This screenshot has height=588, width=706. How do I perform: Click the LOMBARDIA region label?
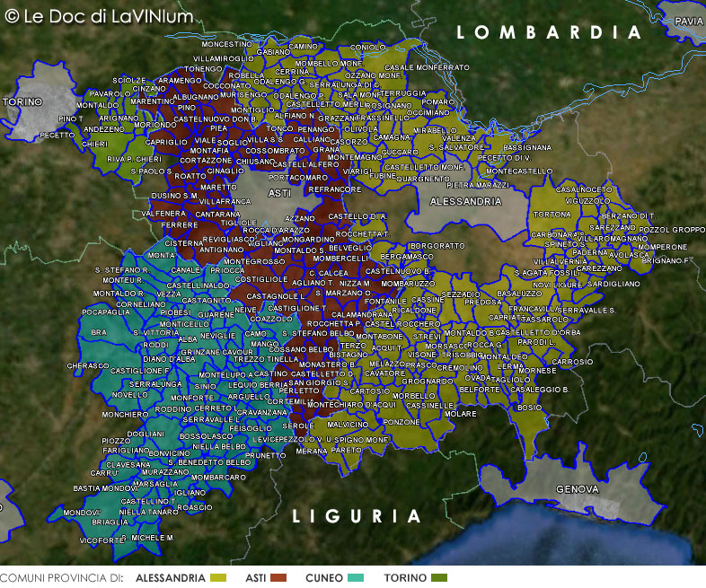(550, 32)
